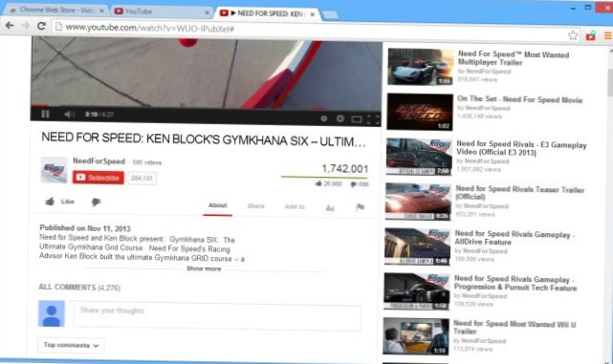This screenshot has width=613, height=364.
Task: Go back to previous page
Action: coord(10,26)
